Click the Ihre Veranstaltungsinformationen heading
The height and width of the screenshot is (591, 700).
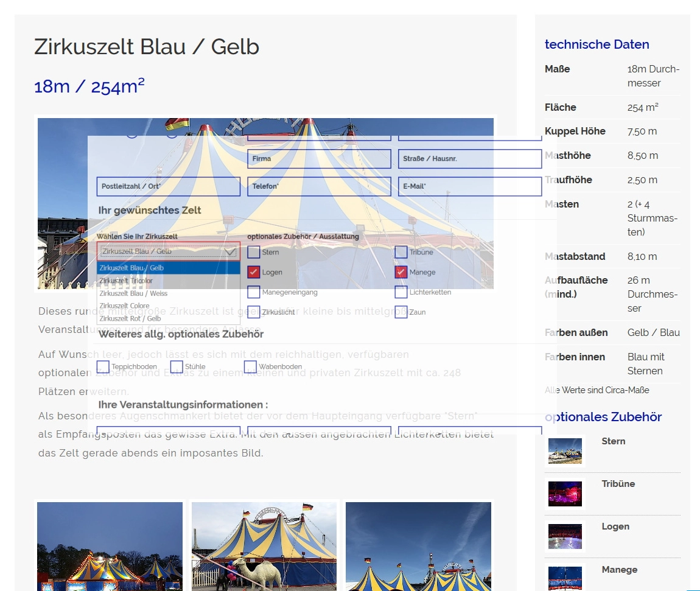pos(183,405)
